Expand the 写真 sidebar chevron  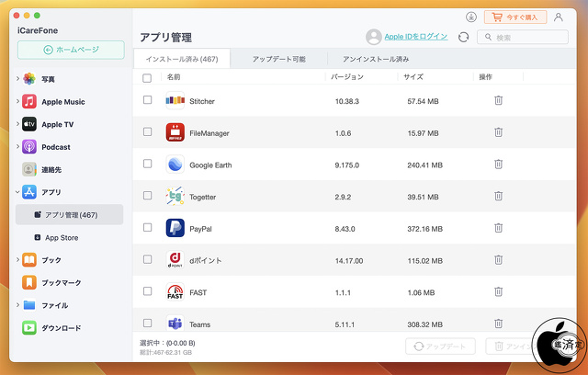coord(17,78)
